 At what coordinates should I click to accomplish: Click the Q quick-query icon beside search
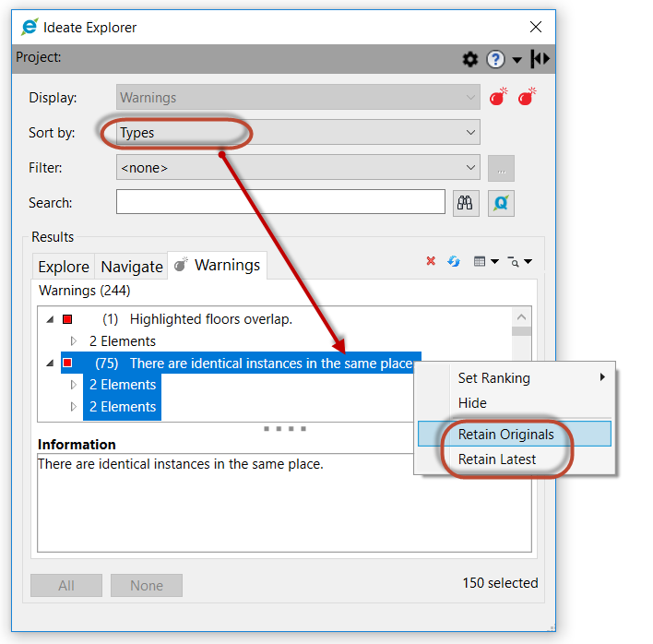pyautogui.click(x=501, y=203)
